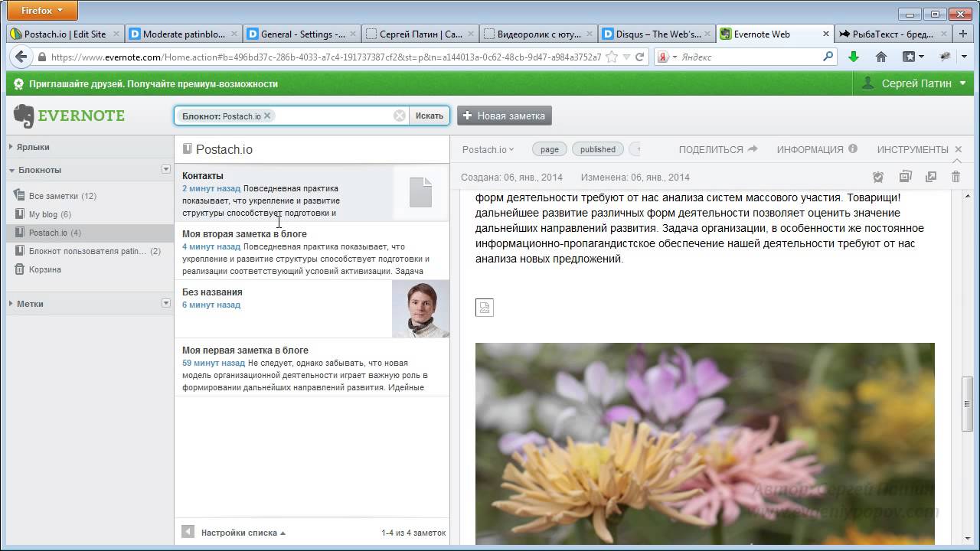Remove the Postach.io notebook search filter
Screen dimensions: 980x551
pyautogui.click(x=267, y=116)
